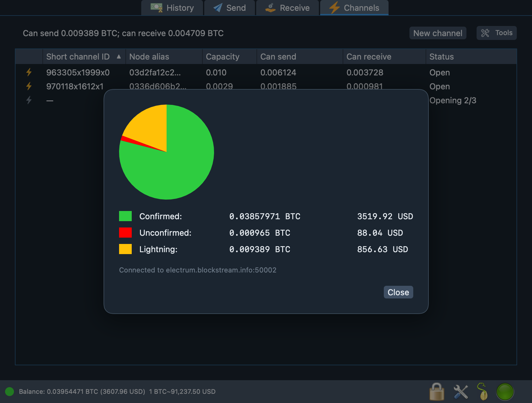Click the green network status orb
Viewport: 532px width, 403px height.
(505, 392)
